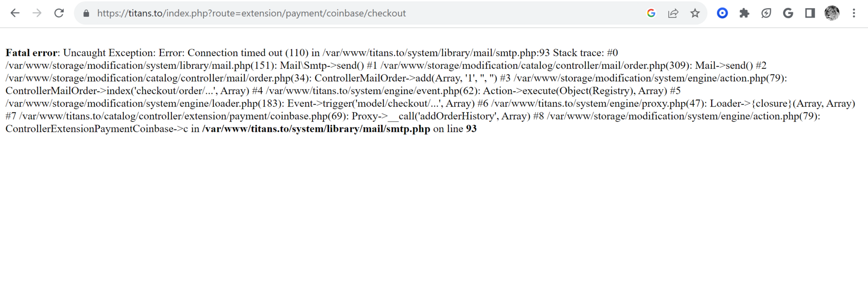The width and height of the screenshot is (868, 286).
Task: Open the gray G extension icon
Action: click(788, 13)
